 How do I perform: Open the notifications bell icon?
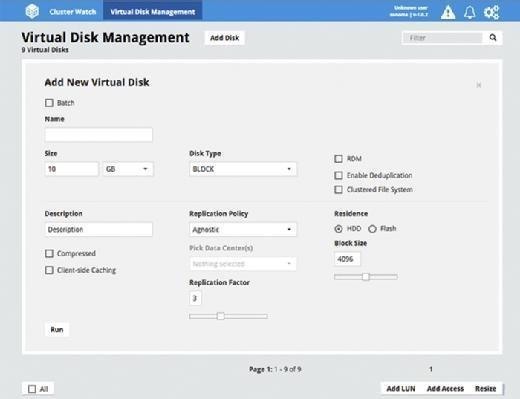pyautogui.click(x=470, y=13)
